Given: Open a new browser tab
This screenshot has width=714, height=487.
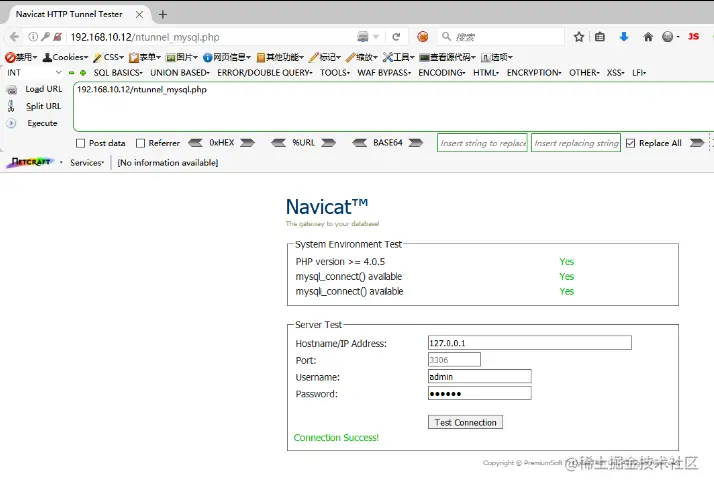Looking at the screenshot, I should tap(163, 15).
